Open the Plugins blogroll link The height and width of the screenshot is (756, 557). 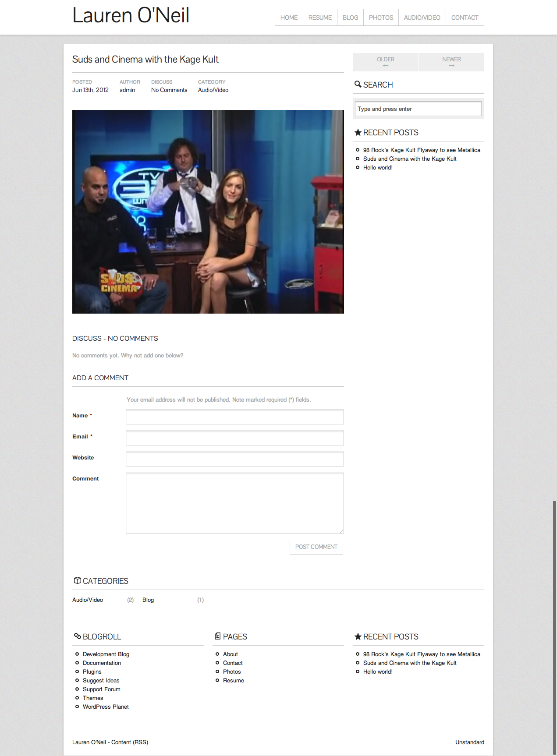92,671
